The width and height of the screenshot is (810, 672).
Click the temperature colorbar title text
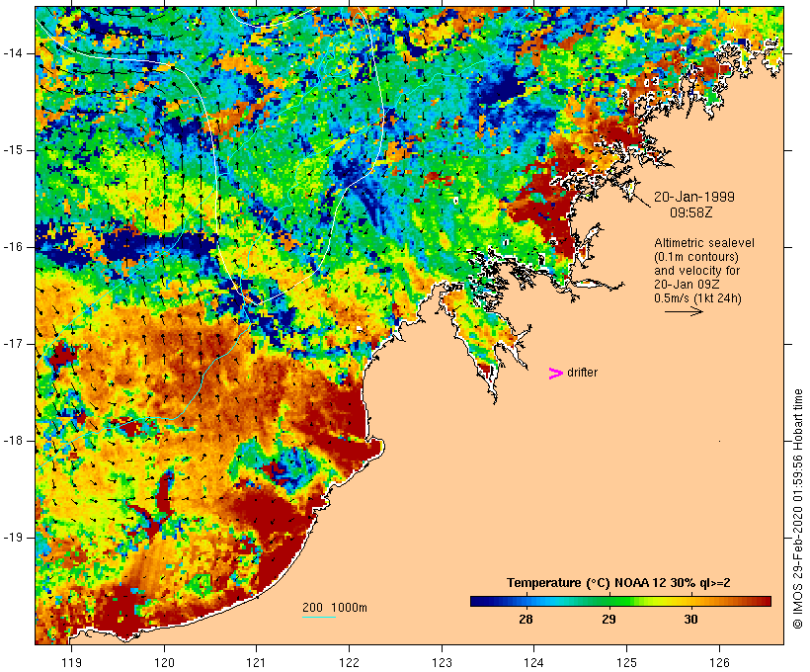pos(618,583)
